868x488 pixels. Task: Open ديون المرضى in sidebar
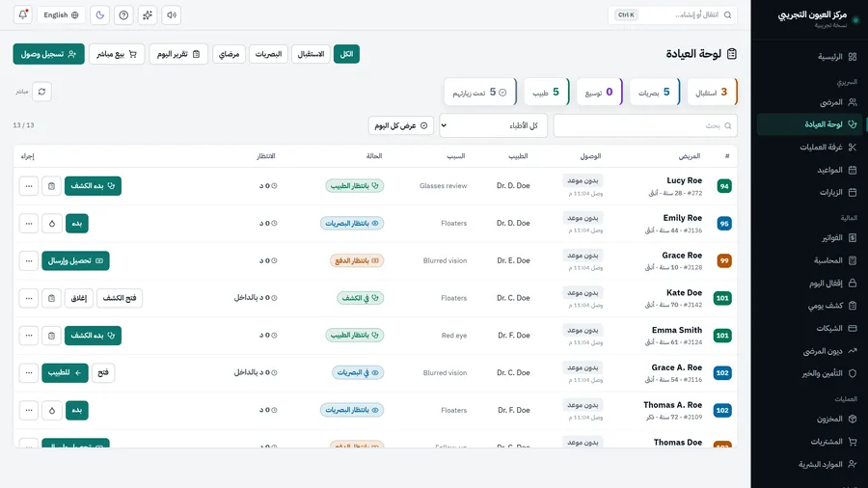click(x=810, y=351)
